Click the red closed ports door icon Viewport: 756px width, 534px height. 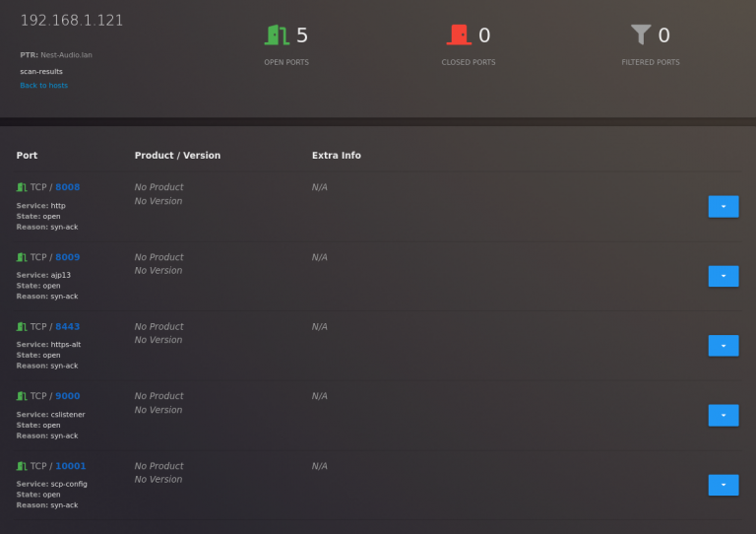pyautogui.click(x=457, y=35)
